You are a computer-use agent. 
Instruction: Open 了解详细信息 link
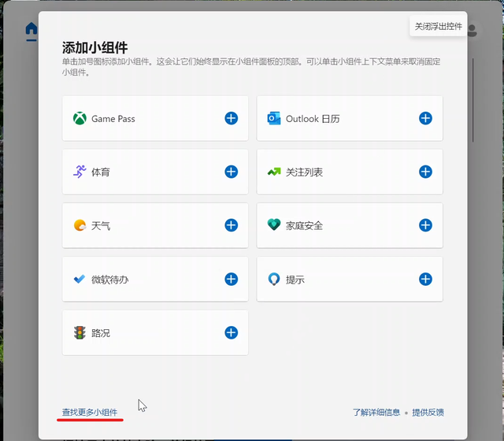(x=376, y=412)
